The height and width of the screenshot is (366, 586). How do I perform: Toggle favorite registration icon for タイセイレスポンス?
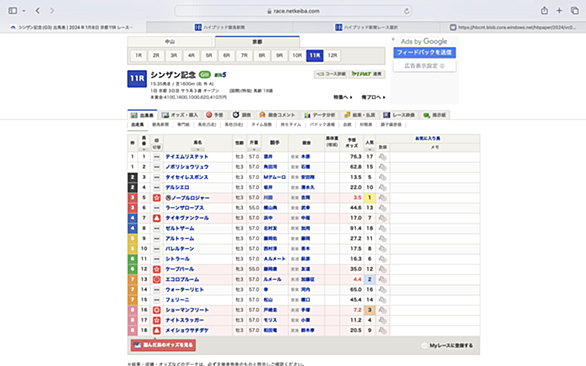pyautogui.click(x=382, y=177)
